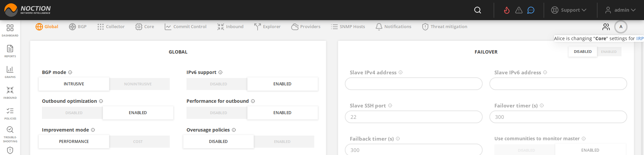Viewport: 644px width, 155px height.
Task: Switch to the Commit Control tab
Action: (x=185, y=26)
